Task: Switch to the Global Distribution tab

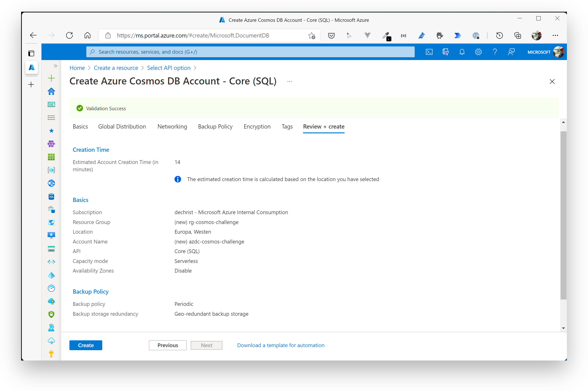Action: coord(122,126)
